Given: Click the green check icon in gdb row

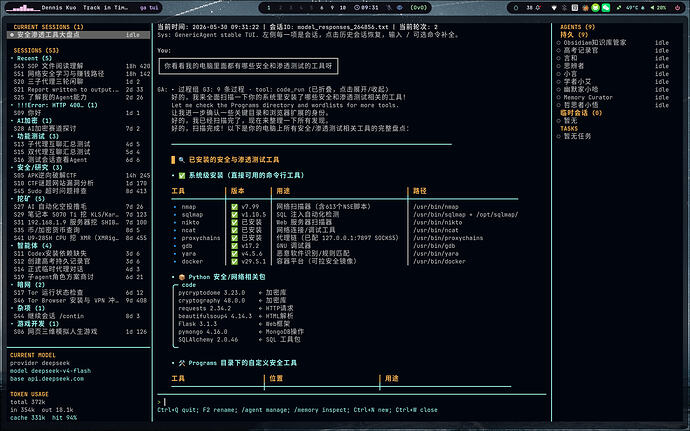Looking at the screenshot, I should click(x=234, y=246).
